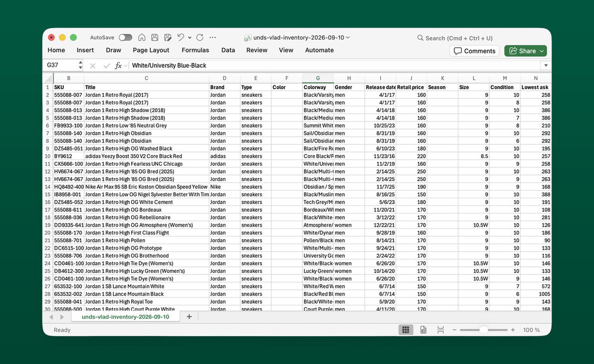Screen dimensions: 594x364
Task: Click the Undo arrow icon
Action: pos(181,38)
